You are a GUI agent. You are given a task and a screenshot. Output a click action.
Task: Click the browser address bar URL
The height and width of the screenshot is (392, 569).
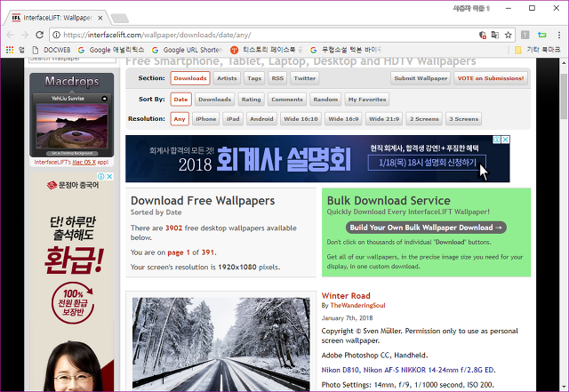coord(156,35)
